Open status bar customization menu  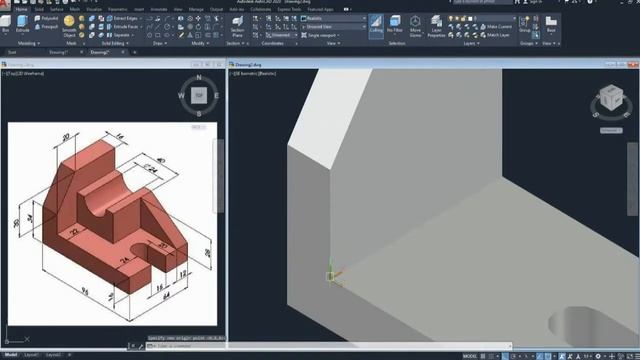[x=637, y=356]
